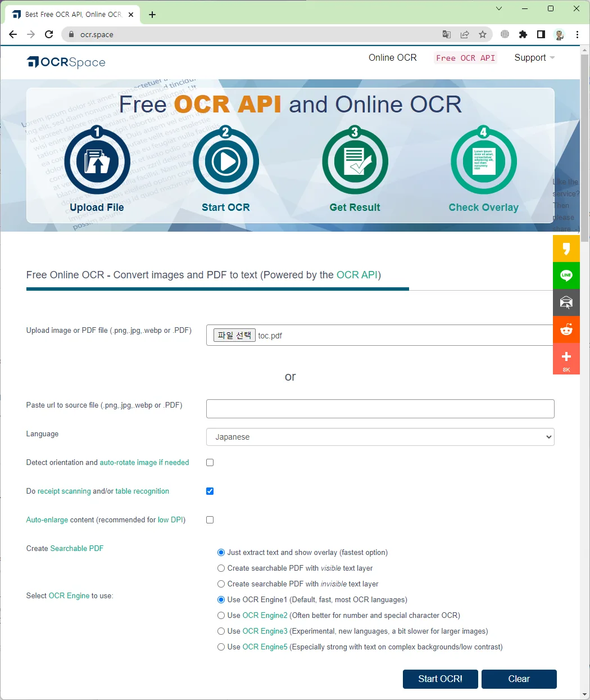The width and height of the screenshot is (590, 700).
Task: Share via the gray email icon
Action: click(566, 302)
